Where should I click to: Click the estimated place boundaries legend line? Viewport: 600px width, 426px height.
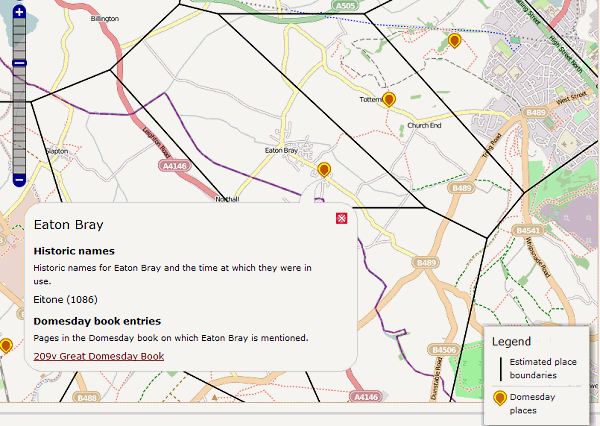500,367
